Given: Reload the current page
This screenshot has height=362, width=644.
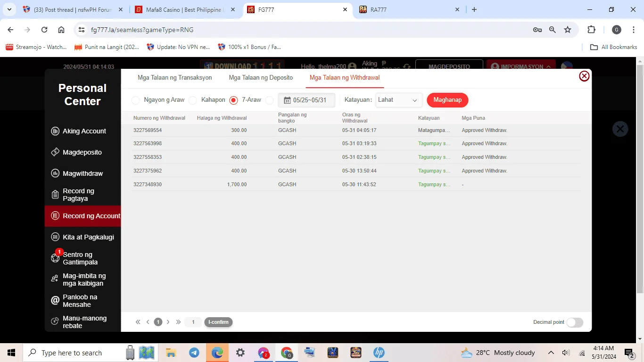Looking at the screenshot, I should [44, 30].
